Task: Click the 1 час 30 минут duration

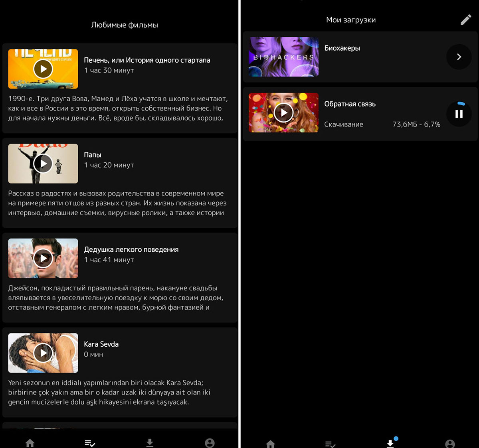Action: pyautogui.click(x=109, y=71)
